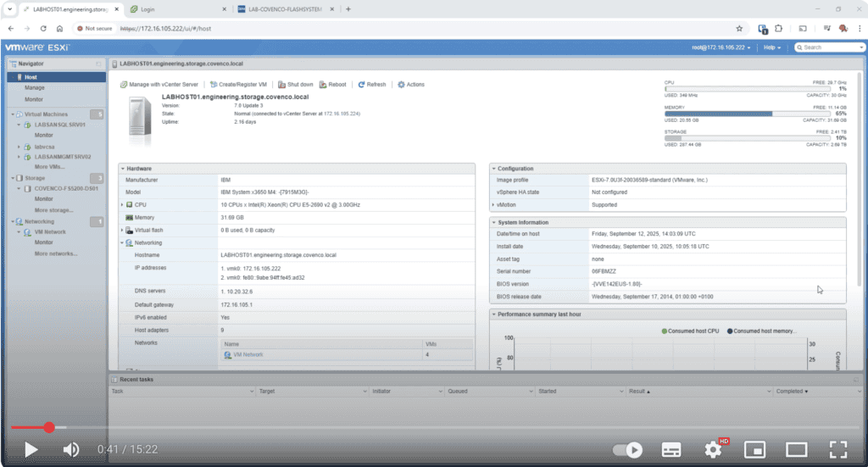Toggle the video autoplay switch

point(628,449)
